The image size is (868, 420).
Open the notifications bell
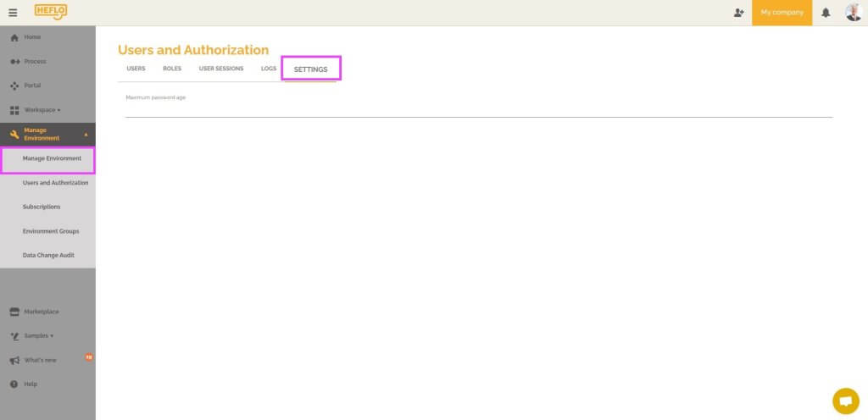coord(826,13)
